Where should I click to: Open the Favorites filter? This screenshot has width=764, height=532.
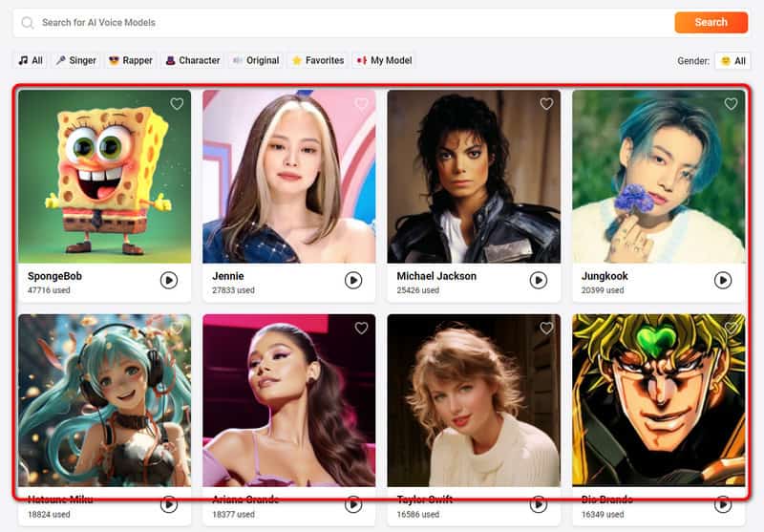[317, 60]
